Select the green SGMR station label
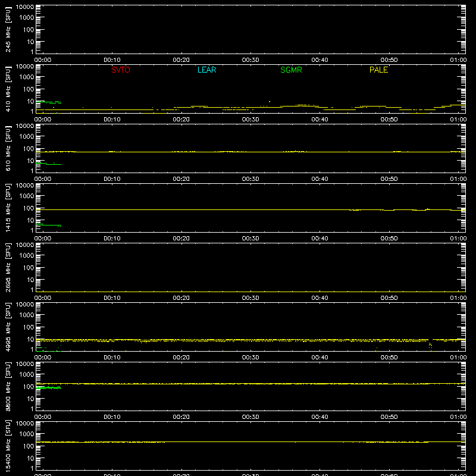476x476 pixels. (x=291, y=70)
